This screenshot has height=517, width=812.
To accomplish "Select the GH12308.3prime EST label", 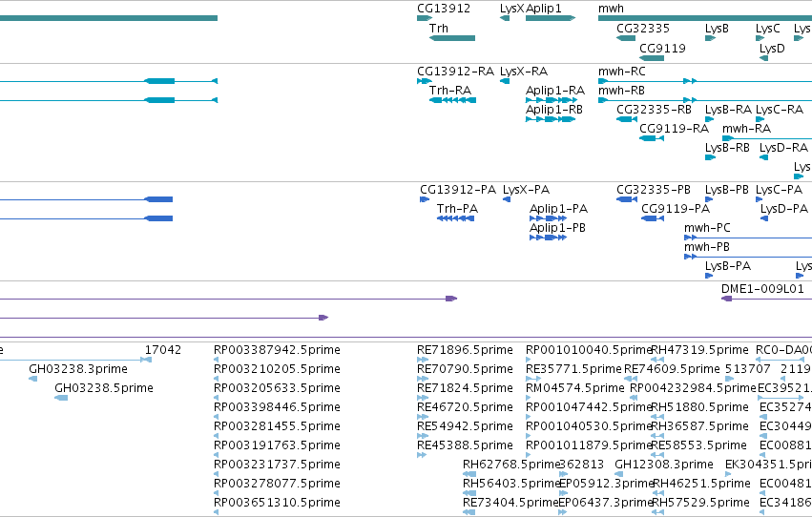I will (664, 465).
